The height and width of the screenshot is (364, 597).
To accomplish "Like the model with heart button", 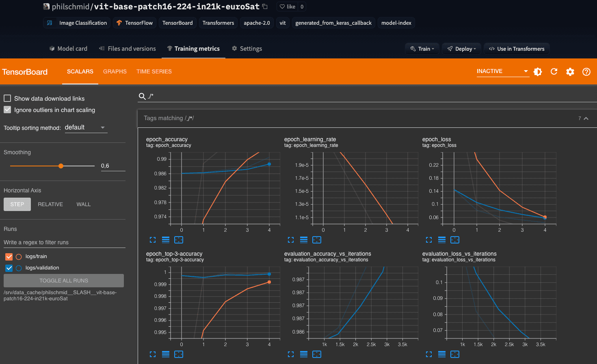I will point(288,6).
